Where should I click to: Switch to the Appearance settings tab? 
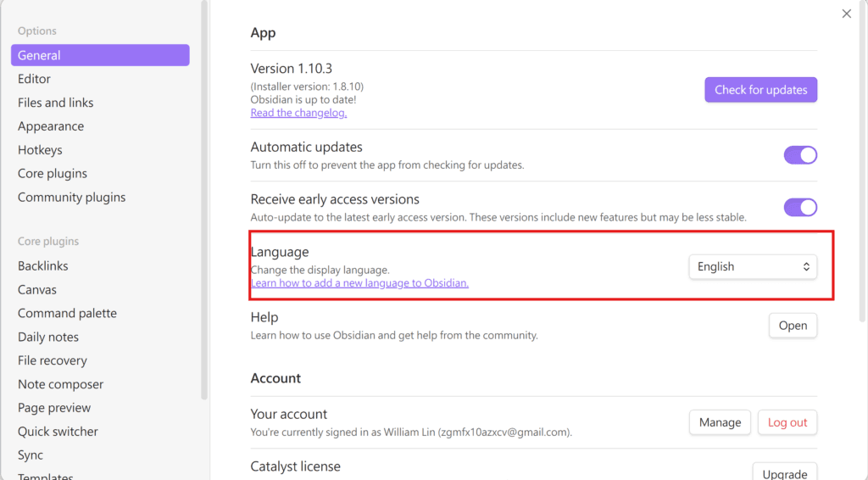51,126
